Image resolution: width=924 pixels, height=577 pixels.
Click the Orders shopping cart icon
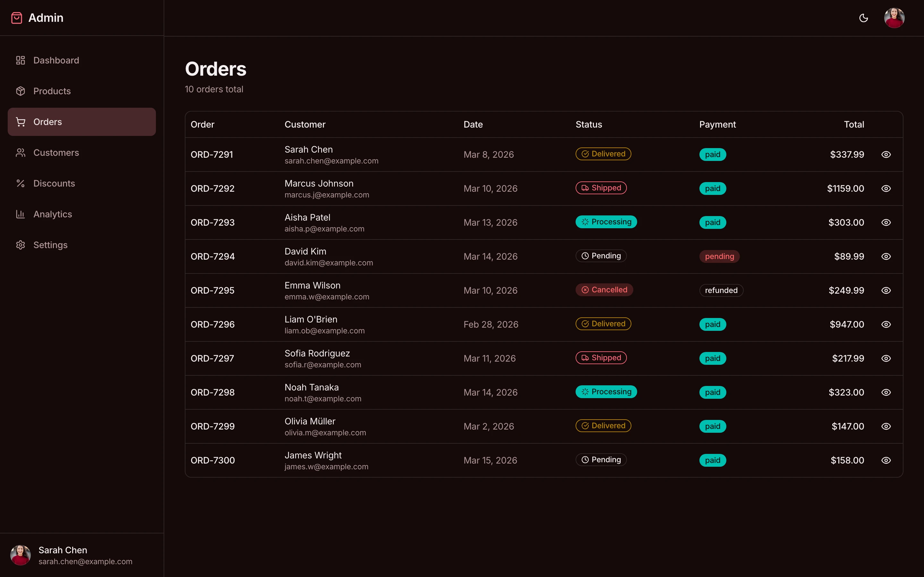pos(20,121)
